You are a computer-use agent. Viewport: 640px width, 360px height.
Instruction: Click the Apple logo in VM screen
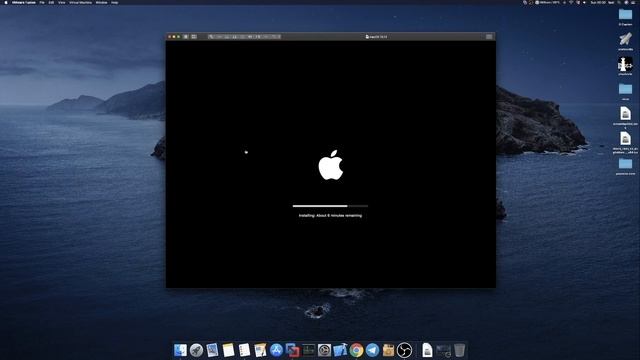(331, 165)
